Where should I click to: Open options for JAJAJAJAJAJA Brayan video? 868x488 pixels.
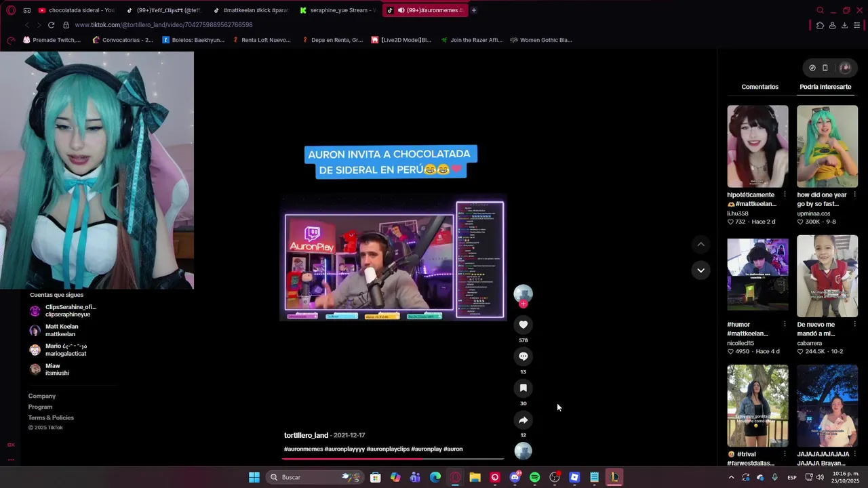click(x=854, y=454)
